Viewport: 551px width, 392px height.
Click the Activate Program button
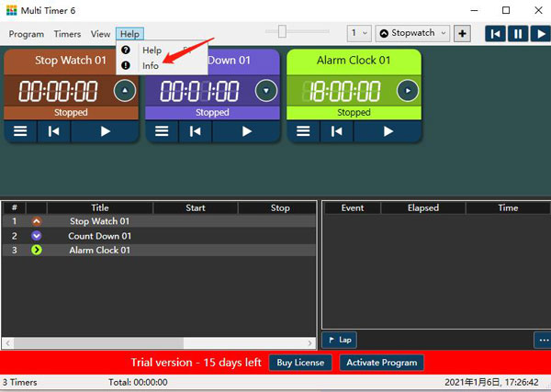tap(382, 363)
